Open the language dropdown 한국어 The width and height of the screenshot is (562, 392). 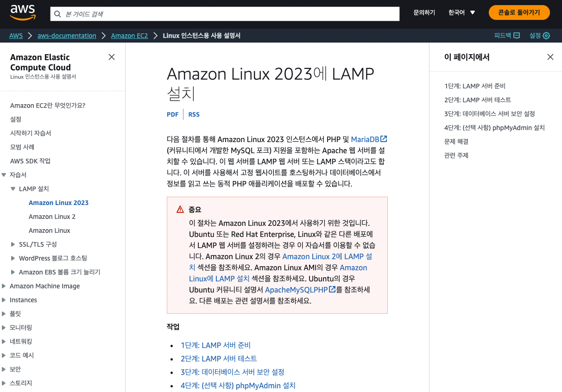pyautogui.click(x=462, y=12)
